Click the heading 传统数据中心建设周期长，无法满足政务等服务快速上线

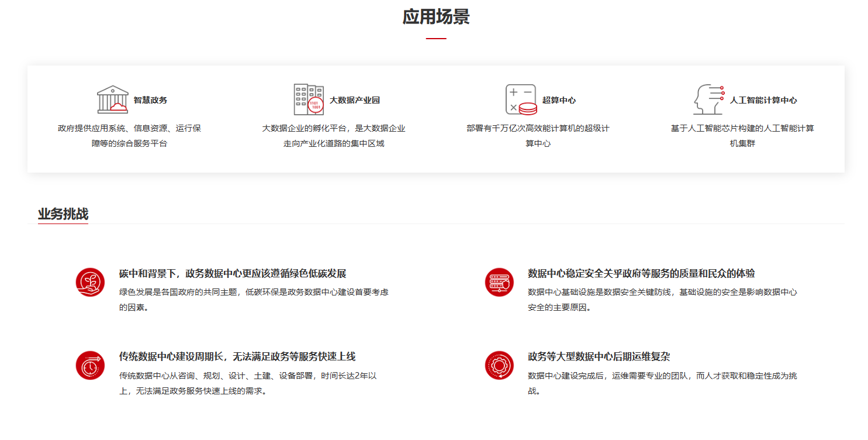coord(237,356)
